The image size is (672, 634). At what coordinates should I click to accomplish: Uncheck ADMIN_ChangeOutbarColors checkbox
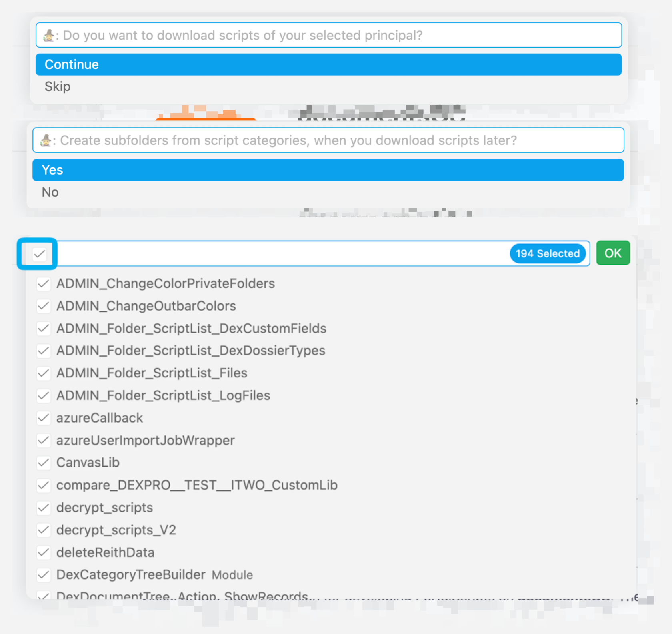click(44, 306)
